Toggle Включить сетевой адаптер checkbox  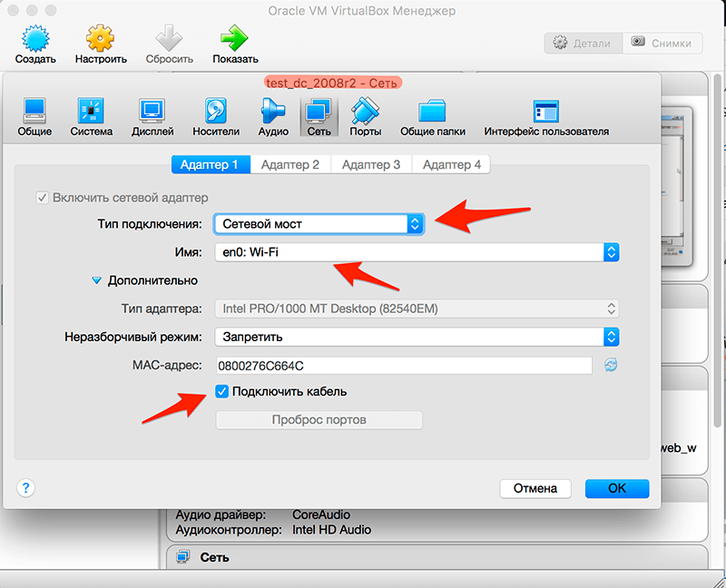pyautogui.click(x=42, y=198)
